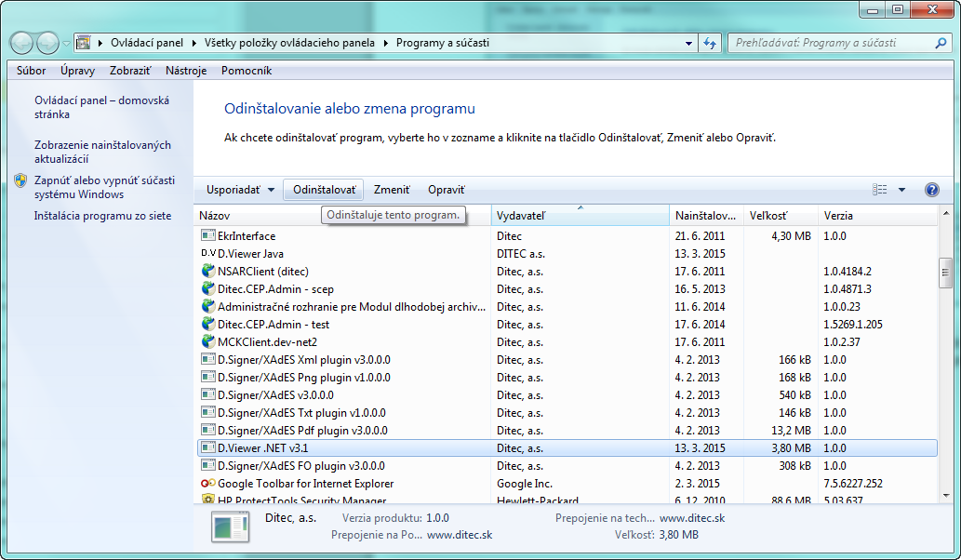Click the D.Signer/XAdES FO plugin icon
This screenshot has height=560, width=961.
(x=208, y=466)
